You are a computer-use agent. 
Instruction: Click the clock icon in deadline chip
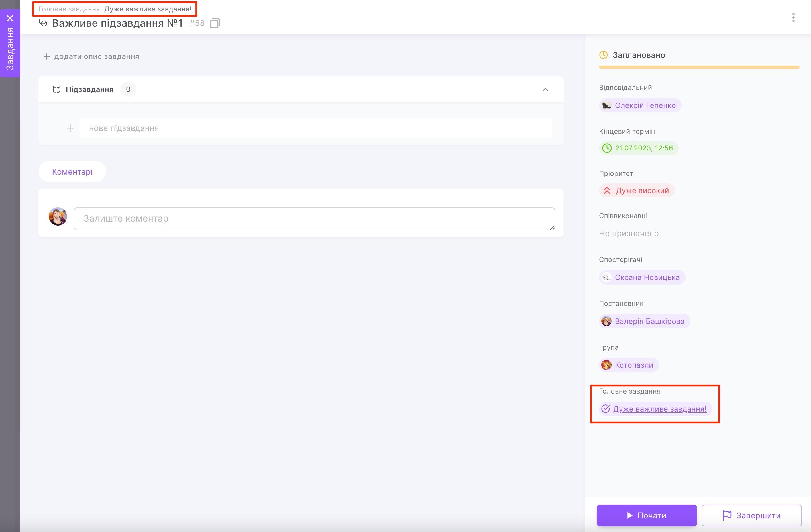coord(607,148)
